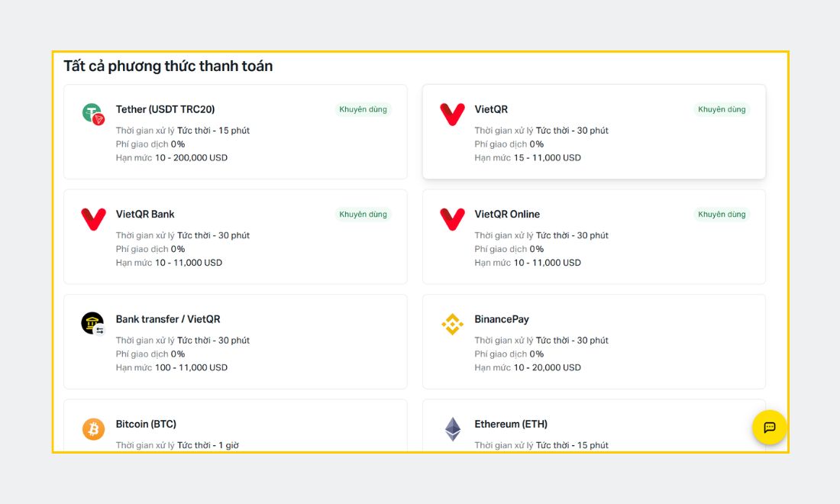This screenshot has height=504, width=840.
Task: Click the Ethereum diamond icon
Action: pyautogui.click(x=453, y=429)
